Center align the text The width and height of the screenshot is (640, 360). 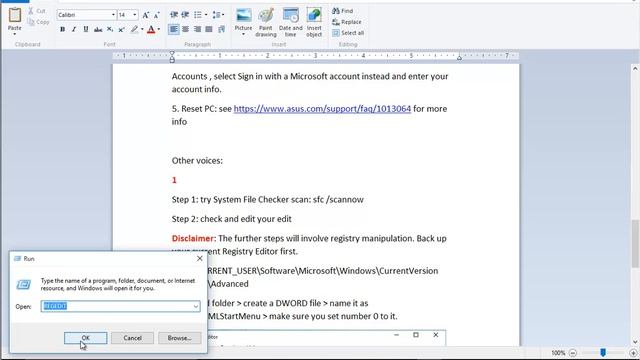(186, 29)
